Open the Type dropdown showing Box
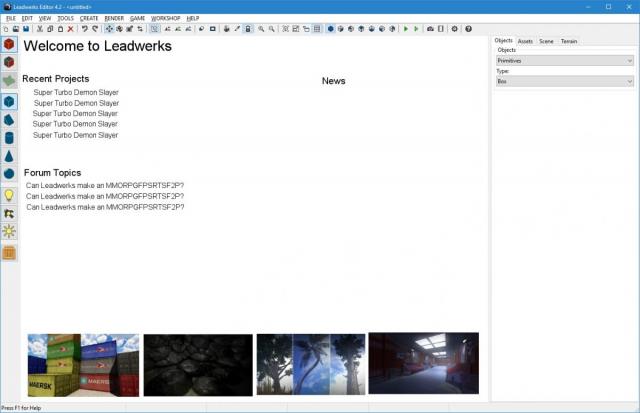This screenshot has width=640, height=413. click(x=564, y=81)
